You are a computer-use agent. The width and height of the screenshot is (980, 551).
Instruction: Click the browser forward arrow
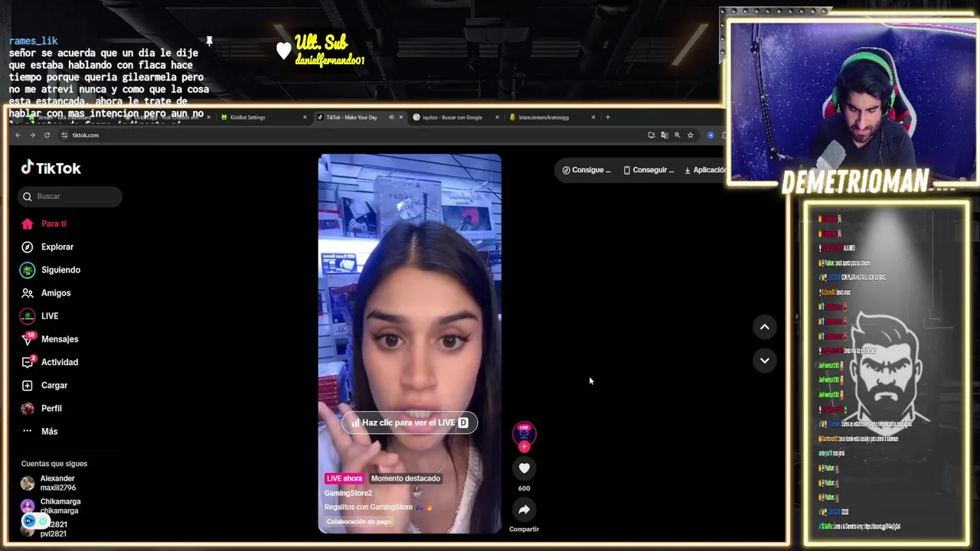pyautogui.click(x=32, y=135)
